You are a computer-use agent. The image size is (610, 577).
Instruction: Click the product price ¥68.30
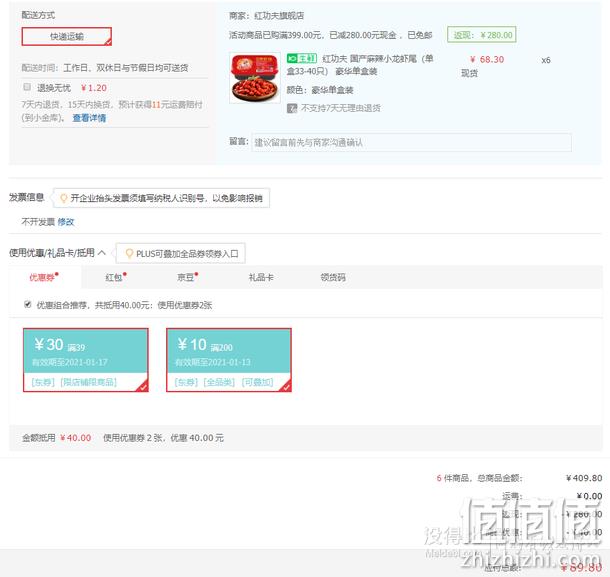487,60
